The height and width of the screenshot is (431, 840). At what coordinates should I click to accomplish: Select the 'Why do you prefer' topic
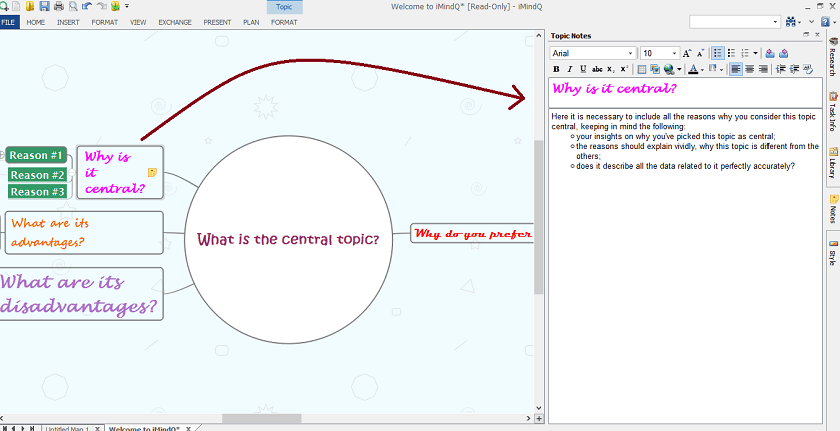[x=472, y=233]
